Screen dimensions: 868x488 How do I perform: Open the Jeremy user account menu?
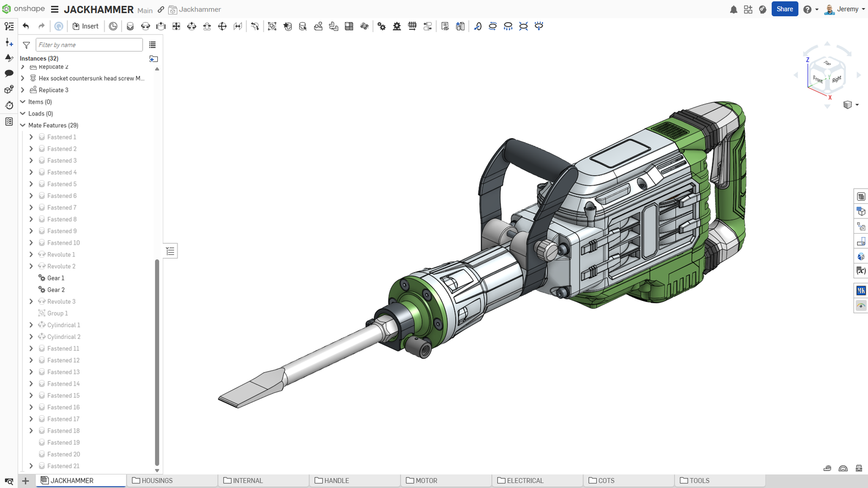[x=845, y=9]
